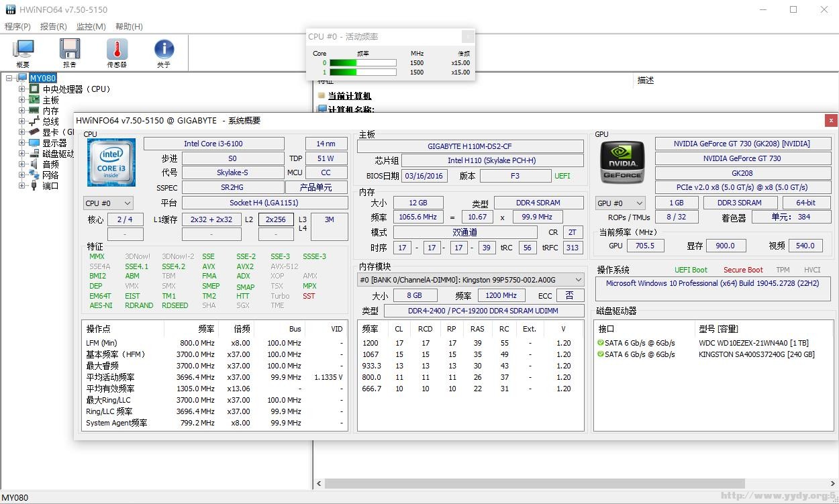The height and width of the screenshot is (504, 839).
Task: Collapse the MY080 root node
Action: (x=9, y=78)
